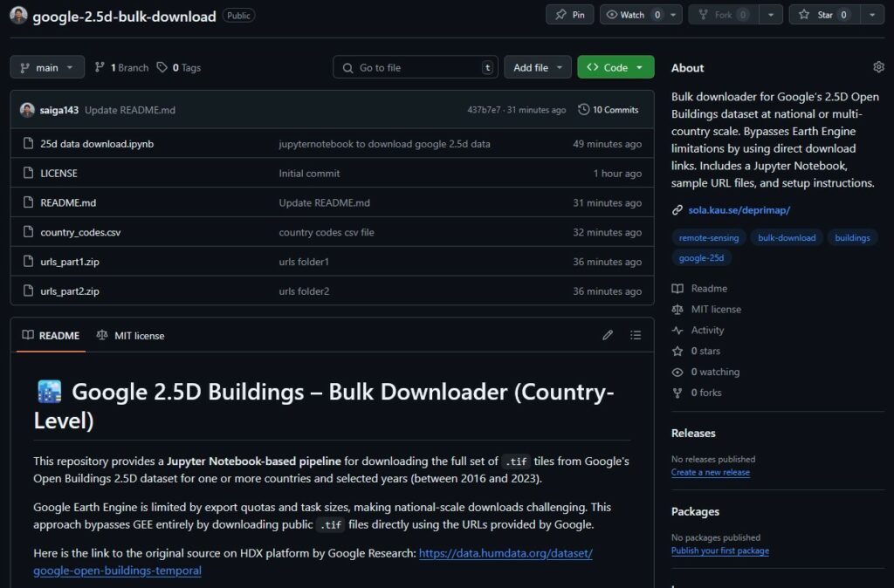
Task: Click the link chain icon in About
Action: 677,210
